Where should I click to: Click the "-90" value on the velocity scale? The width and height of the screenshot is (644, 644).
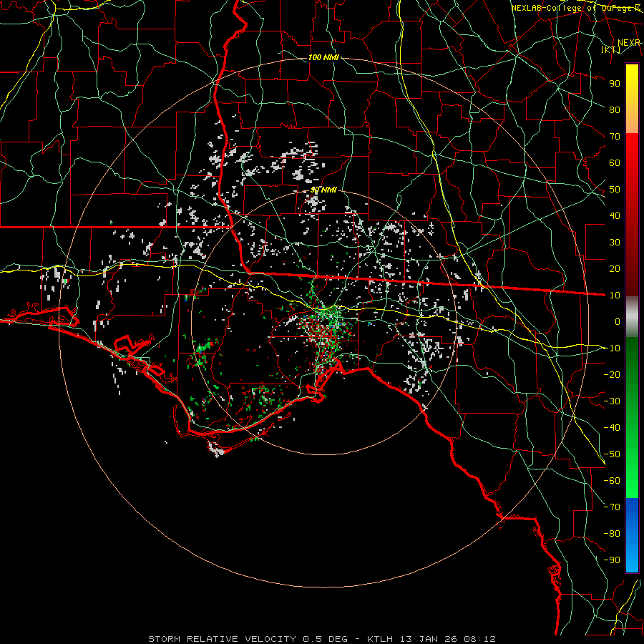pyautogui.click(x=612, y=560)
